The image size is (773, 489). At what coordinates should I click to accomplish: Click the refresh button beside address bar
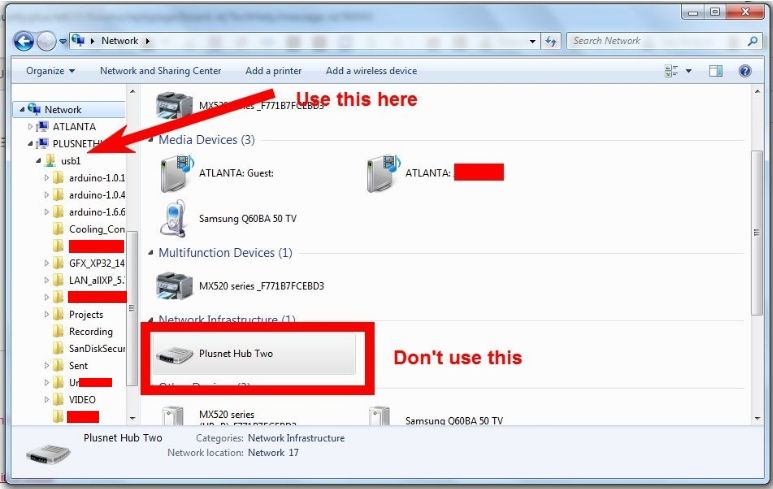[550, 41]
